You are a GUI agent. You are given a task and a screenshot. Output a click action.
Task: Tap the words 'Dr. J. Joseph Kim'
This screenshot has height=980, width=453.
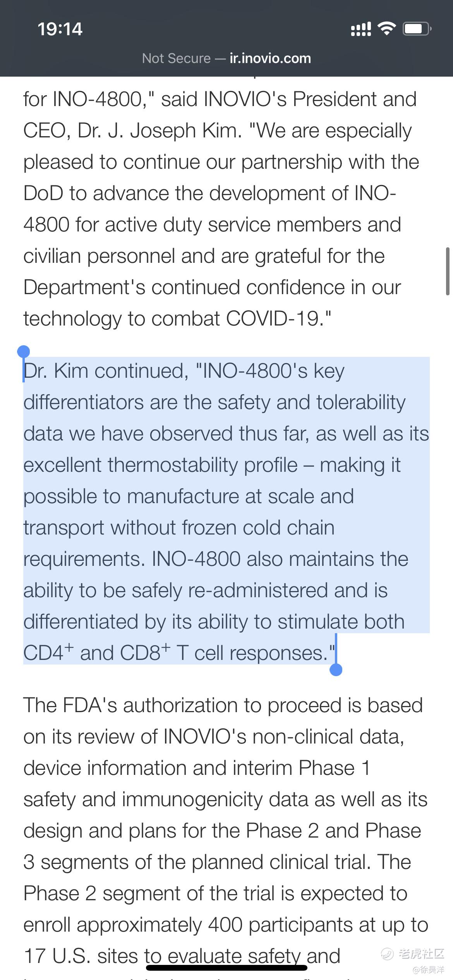[160, 130]
